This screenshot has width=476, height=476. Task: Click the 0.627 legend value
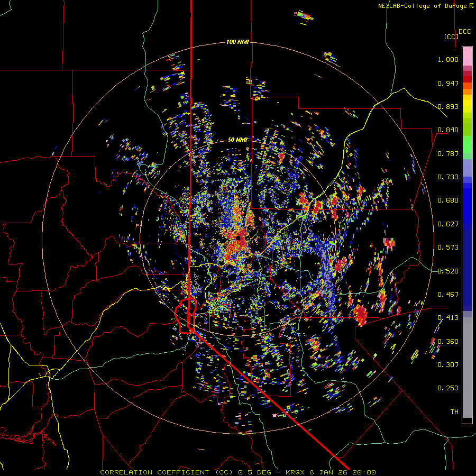(x=448, y=224)
